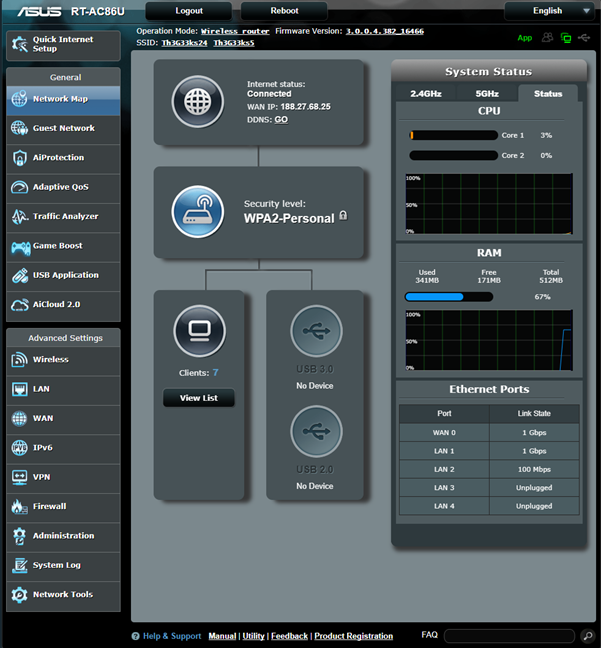Screen dimensions: 601x648
Task: Click the View List button
Action: pyautogui.click(x=198, y=398)
